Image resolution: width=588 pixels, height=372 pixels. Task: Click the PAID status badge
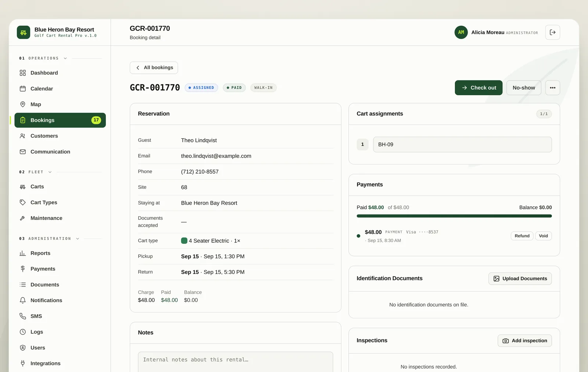[234, 88]
